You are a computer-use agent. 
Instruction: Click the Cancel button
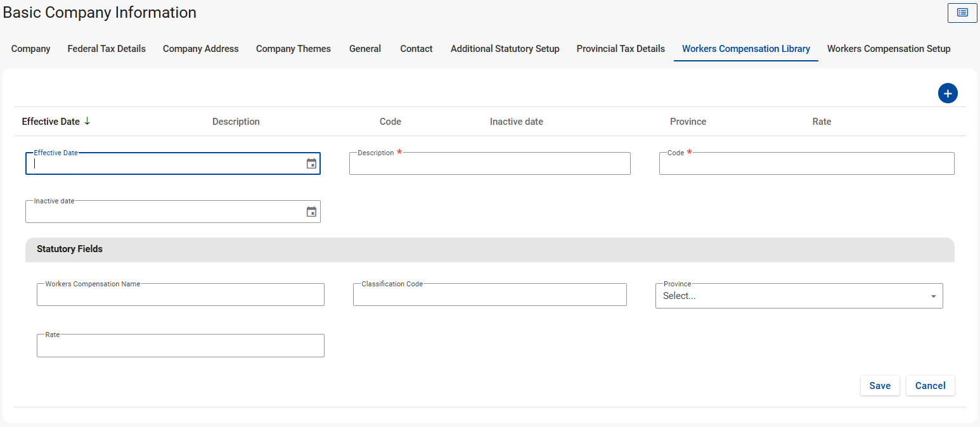coord(930,386)
